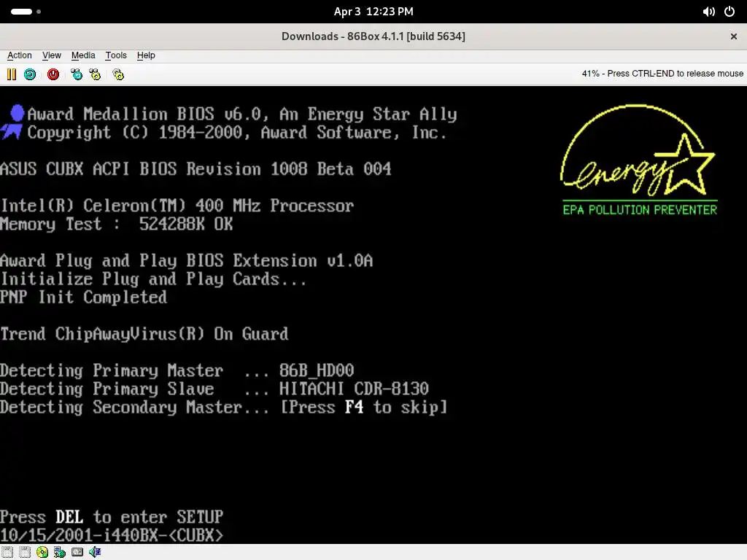The image size is (747, 560).
Task: Open the View menu
Action: pyautogui.click(x=52, y=55)
